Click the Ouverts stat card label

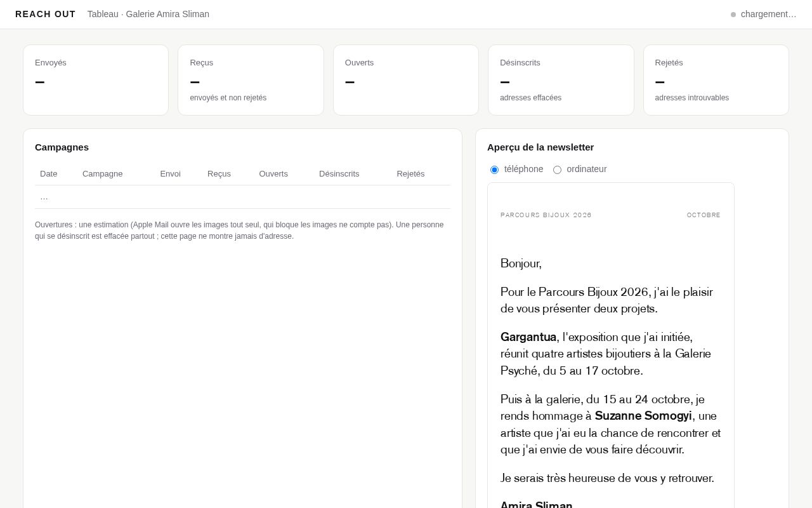coord(359,62)
